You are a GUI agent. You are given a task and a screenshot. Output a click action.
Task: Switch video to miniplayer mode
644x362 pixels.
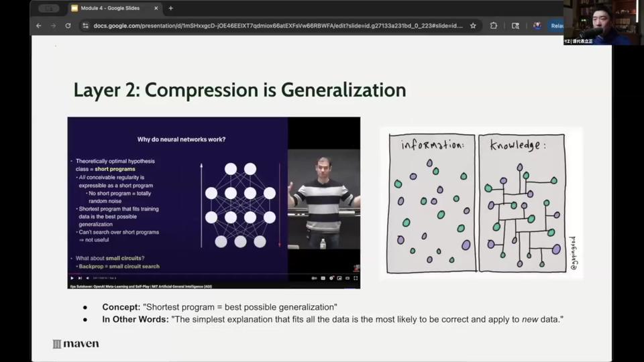point(339,278)
